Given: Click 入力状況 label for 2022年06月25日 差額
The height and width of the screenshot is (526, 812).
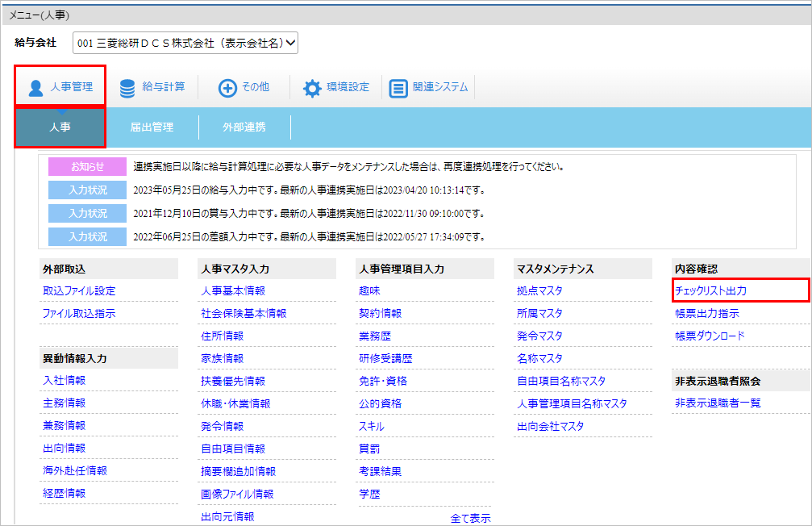Looking at the screenshot, I should coord(88,236).
